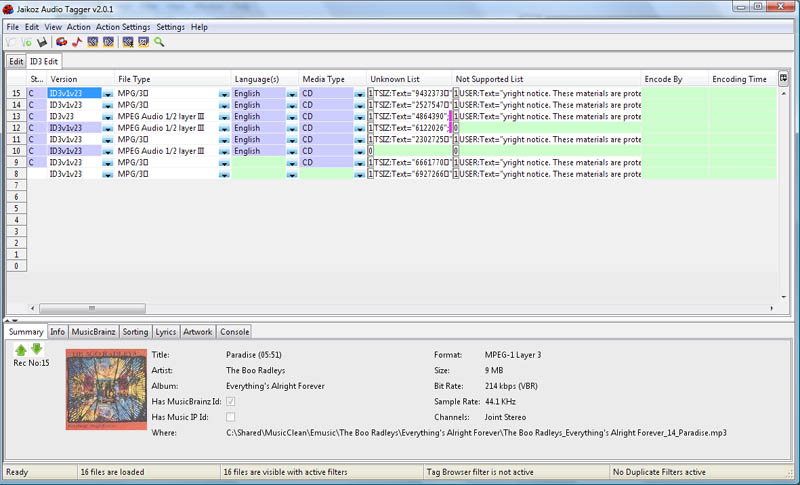
Task: Click the Encoding Time column header
Action: point(742,79)
